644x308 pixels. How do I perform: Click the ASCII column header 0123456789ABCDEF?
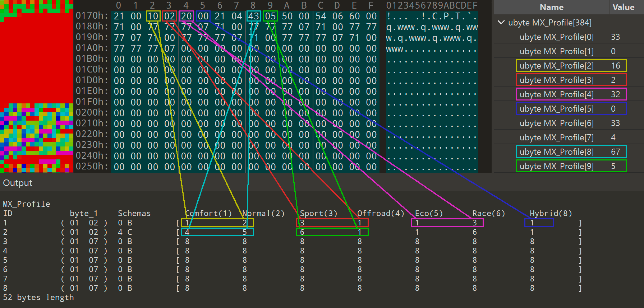[432, 5]
